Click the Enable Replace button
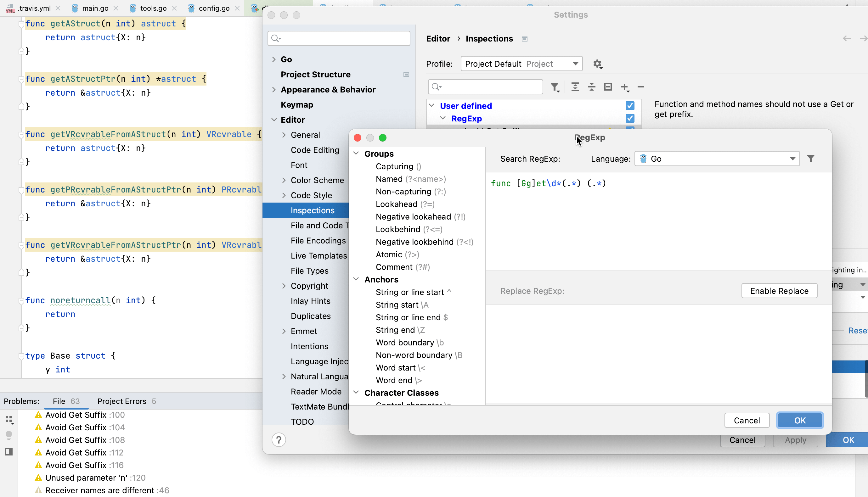This screenshot has height=497, width=868. 780,291
